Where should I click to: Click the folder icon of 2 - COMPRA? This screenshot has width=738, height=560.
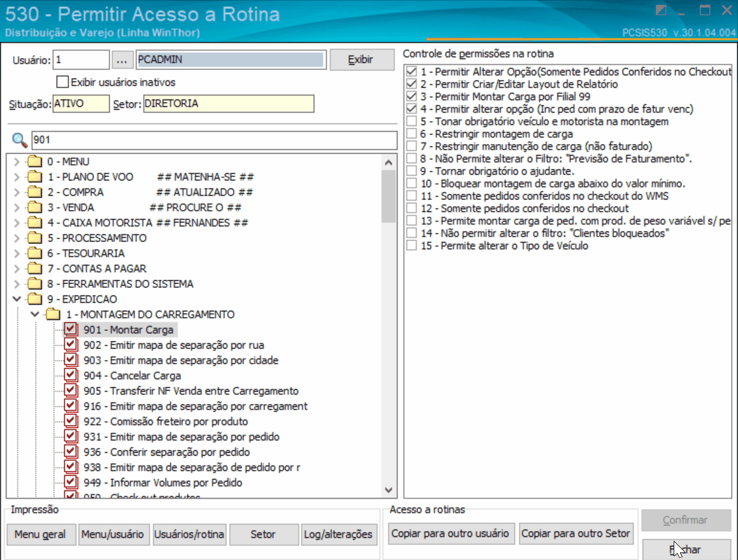[34, 192]
